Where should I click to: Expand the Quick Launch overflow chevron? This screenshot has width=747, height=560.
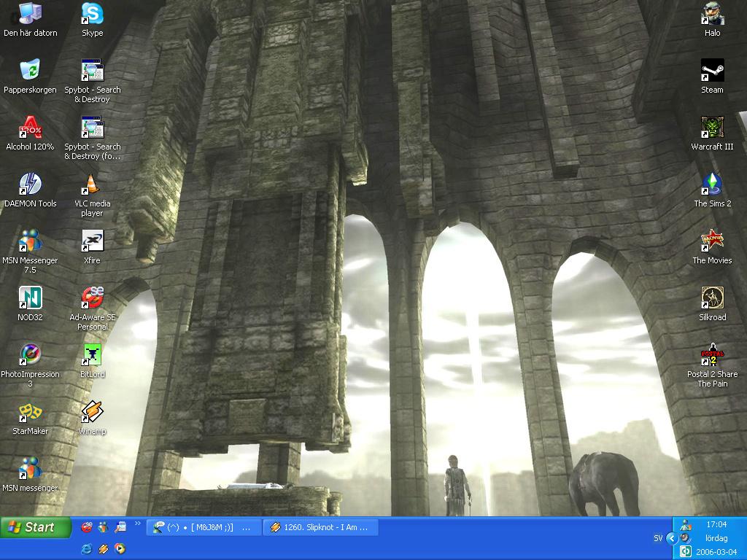[x=138, y=524]
